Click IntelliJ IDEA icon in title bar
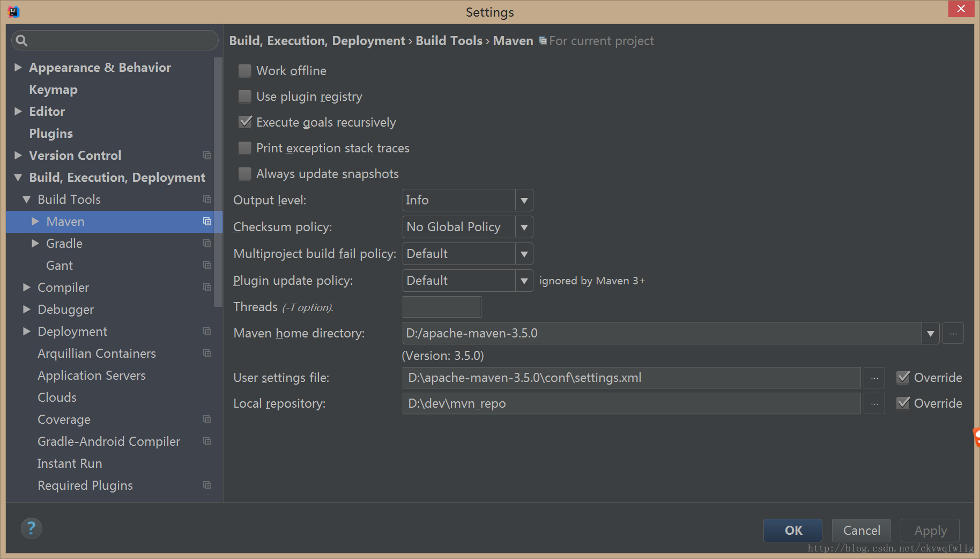 pos(13,11)
